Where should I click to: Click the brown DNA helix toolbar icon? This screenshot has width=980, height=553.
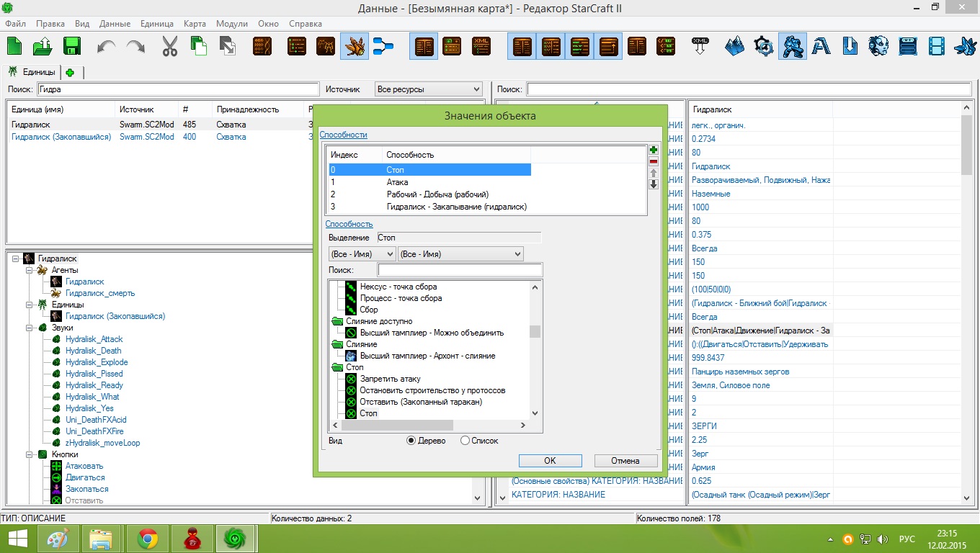tap(262, 47)
